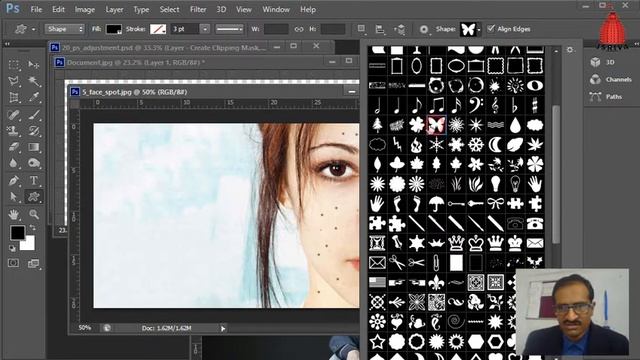The width and height of the screenshot is (640, 360).
Task: Click the screen mode icon
Action: (x=33, y=263)
